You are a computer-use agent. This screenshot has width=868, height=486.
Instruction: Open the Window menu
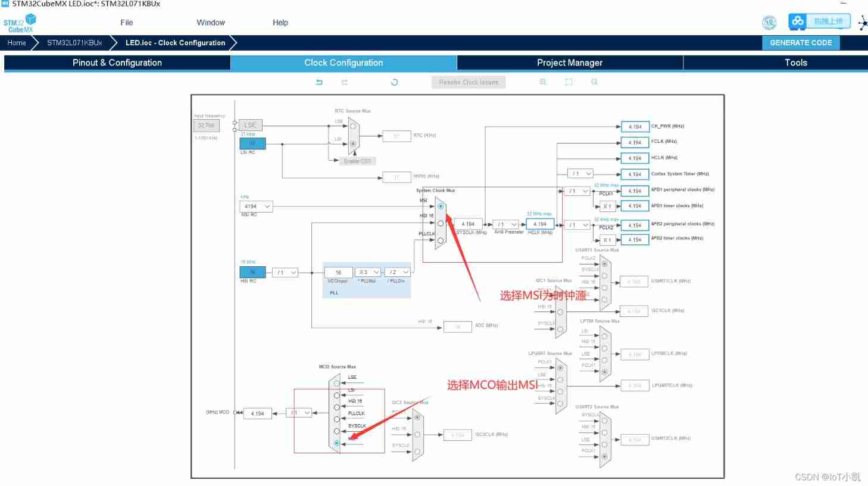[211, 23]
